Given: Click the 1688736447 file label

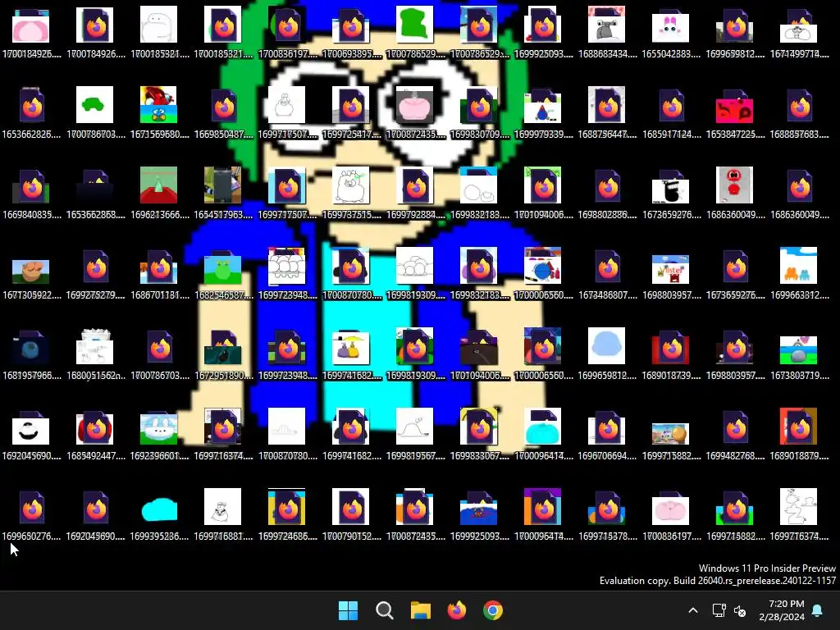Looking at the screenshot, I should tap(608, 135).
